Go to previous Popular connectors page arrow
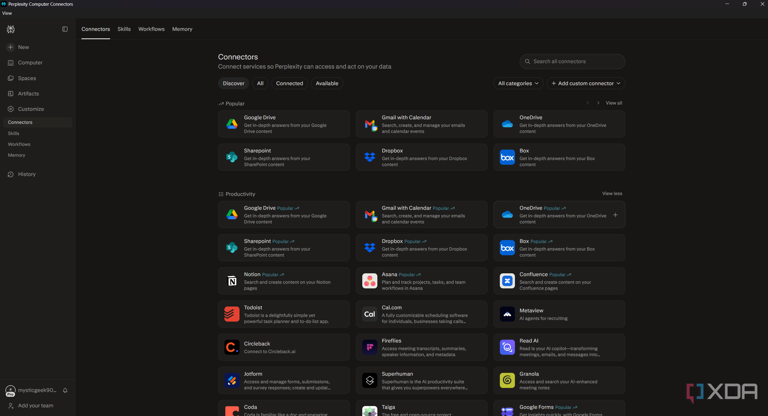 [588, 103]
